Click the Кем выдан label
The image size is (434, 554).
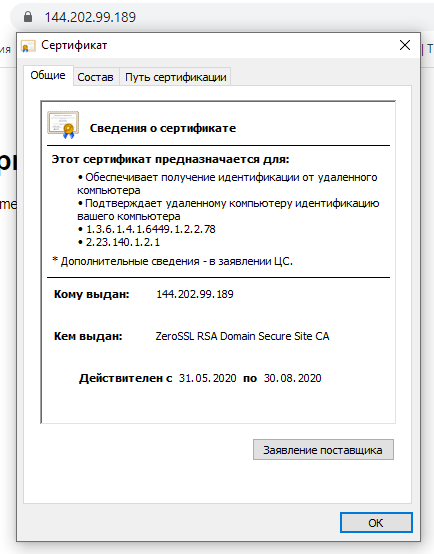[x=88, y=336]
